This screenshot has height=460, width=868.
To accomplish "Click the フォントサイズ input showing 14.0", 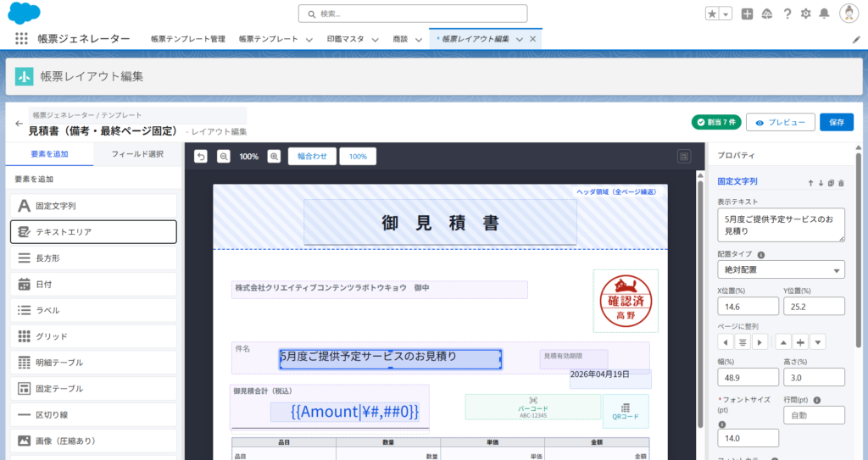I will [x=748, y=438].
